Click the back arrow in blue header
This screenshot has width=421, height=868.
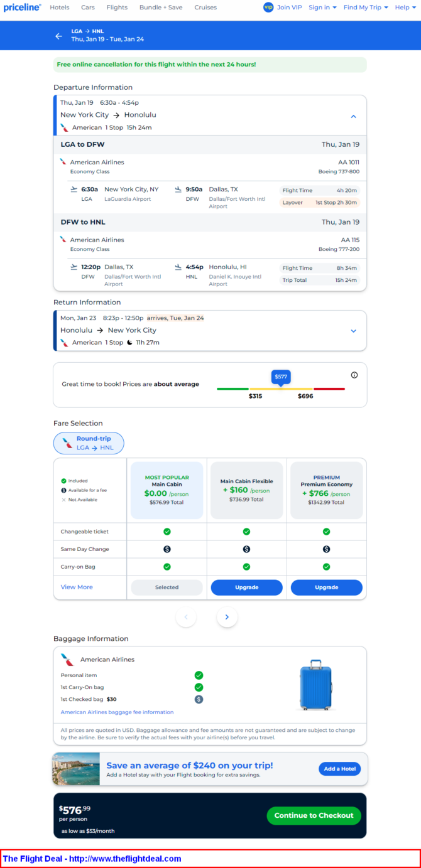58,36
